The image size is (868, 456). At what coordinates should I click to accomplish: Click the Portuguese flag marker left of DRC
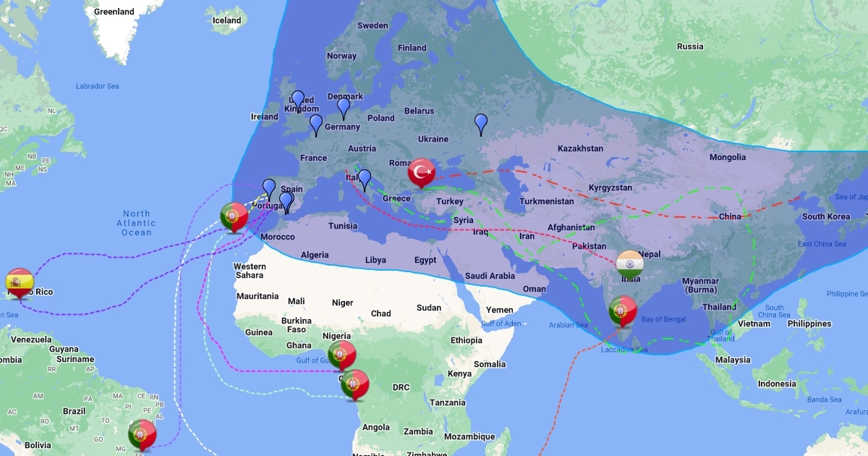coord(355,385)
